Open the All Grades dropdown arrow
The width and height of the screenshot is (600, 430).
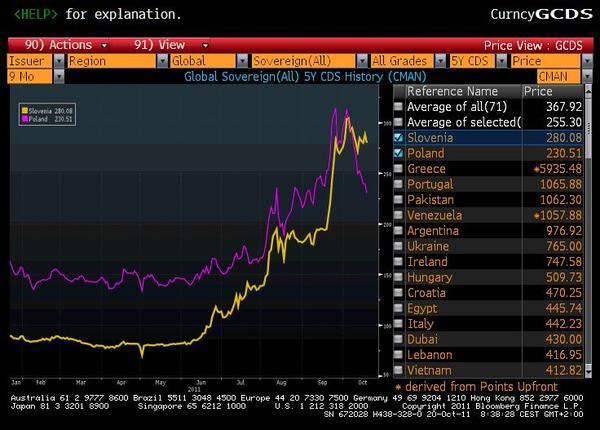(441, 61)
